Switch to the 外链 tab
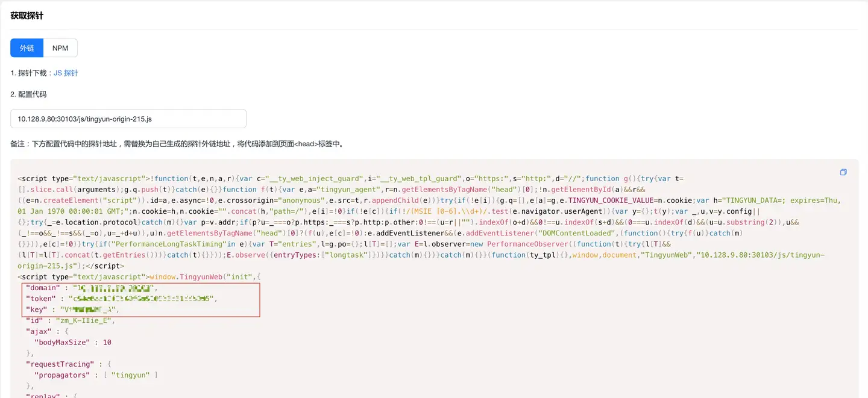Viewport: 868px width, 398px height. (27, 48)
